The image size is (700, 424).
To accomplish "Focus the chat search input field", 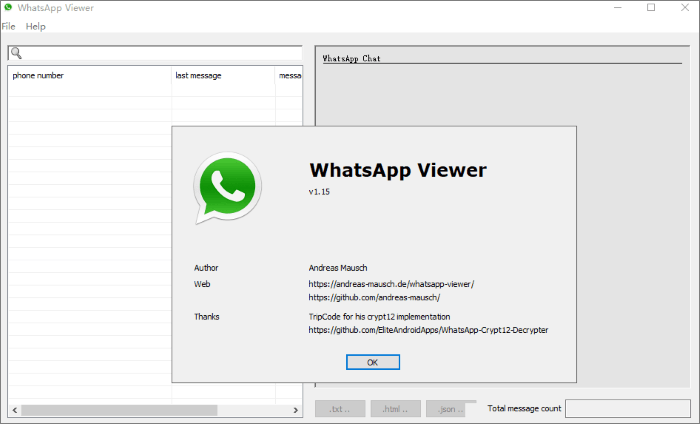I will pyautogui.click(x=155, y=53).
